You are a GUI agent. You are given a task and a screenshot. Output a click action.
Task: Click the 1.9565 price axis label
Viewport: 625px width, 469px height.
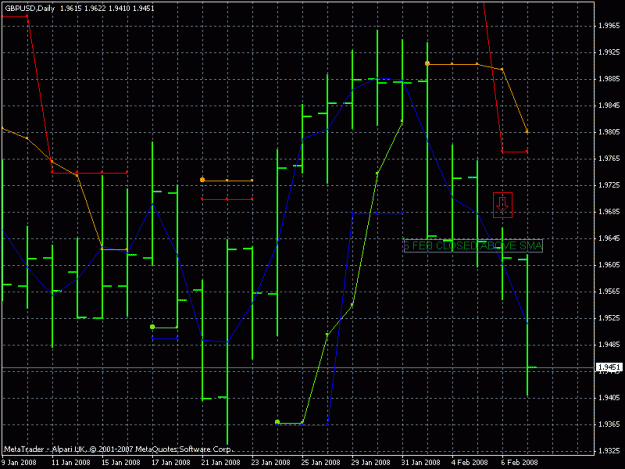[x=609, y=291]
